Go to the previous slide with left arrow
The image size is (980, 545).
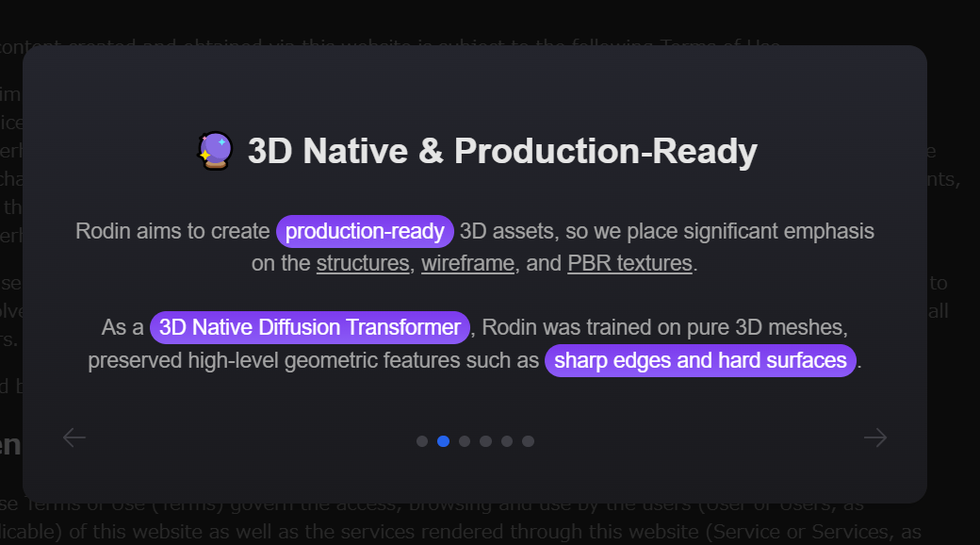click(x=74, y=438)
